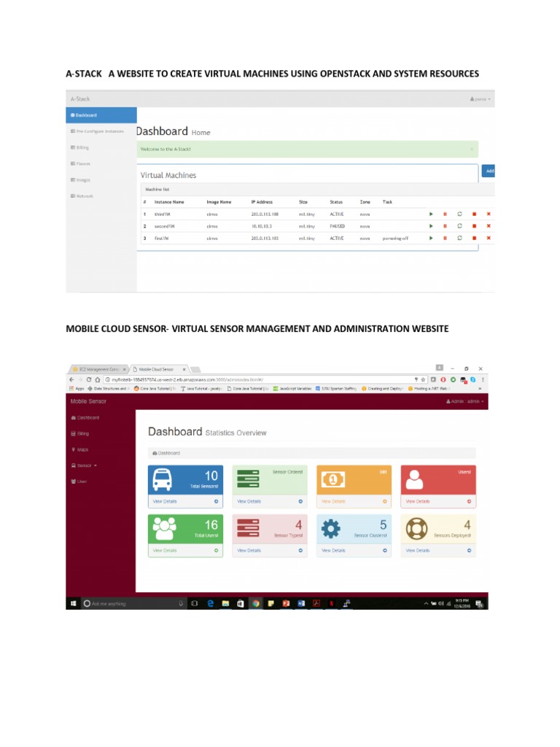560x747 pixels.
Task: Open the Windows Start menu
Action: [74, 603]
